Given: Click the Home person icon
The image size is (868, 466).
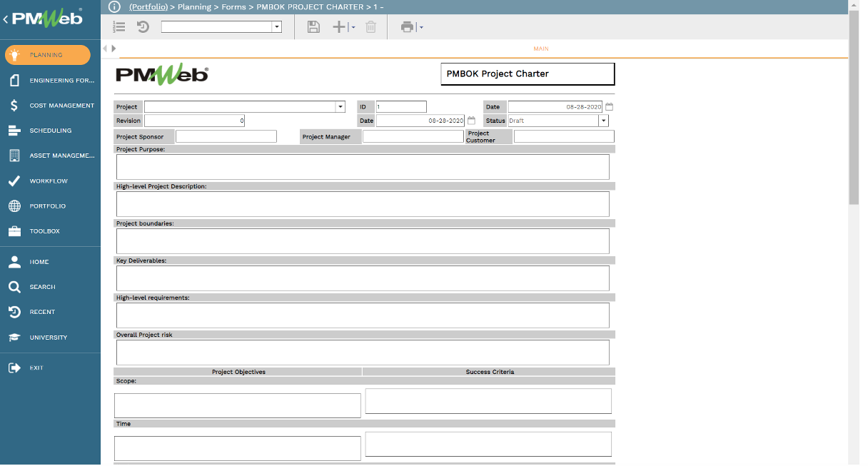Looking at the screenshot, I should 14,262.
